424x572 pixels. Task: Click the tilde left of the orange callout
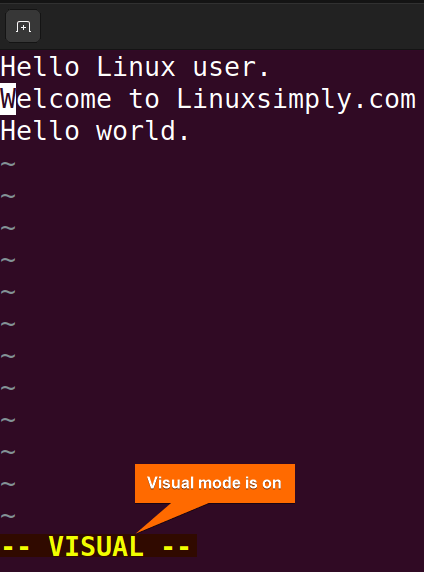click(x=8, y=484)
